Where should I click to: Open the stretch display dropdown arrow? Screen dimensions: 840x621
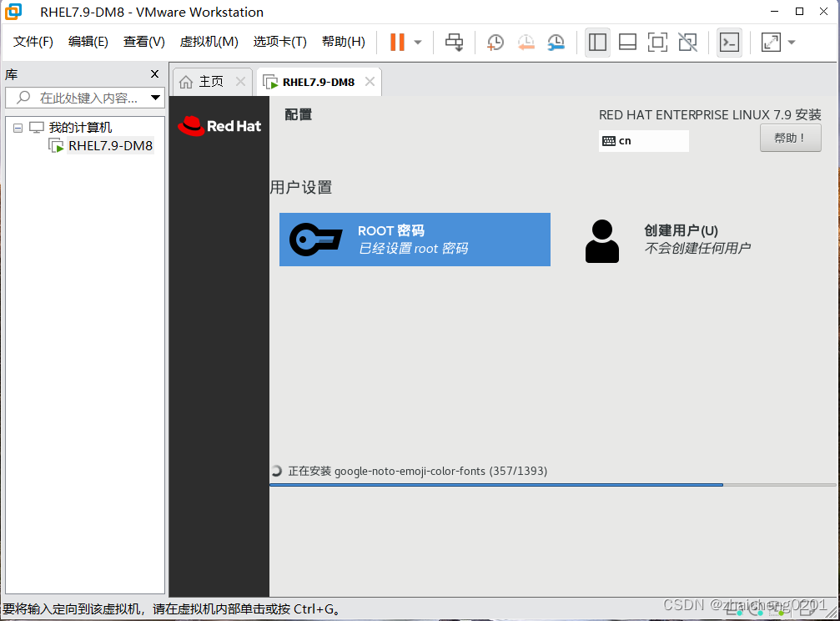(792, 42)
